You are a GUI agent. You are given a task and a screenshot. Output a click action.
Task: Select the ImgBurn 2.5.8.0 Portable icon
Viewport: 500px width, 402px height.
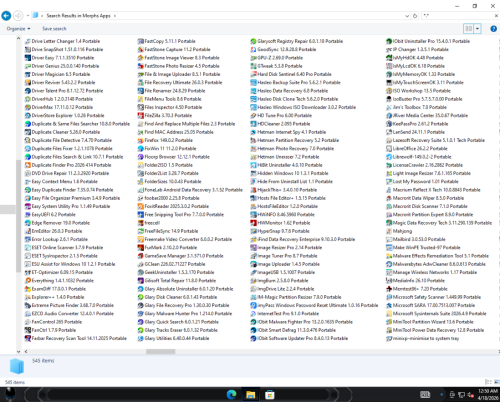point(253,281)
